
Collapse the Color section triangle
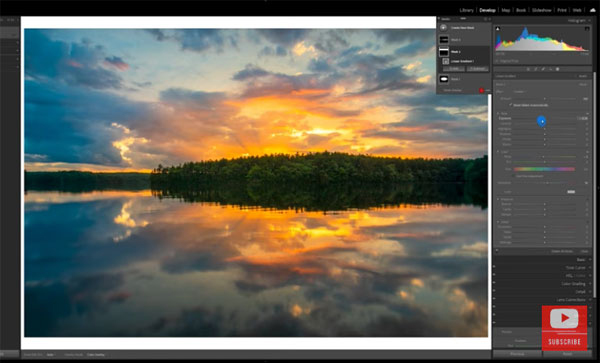coord(498,152)
